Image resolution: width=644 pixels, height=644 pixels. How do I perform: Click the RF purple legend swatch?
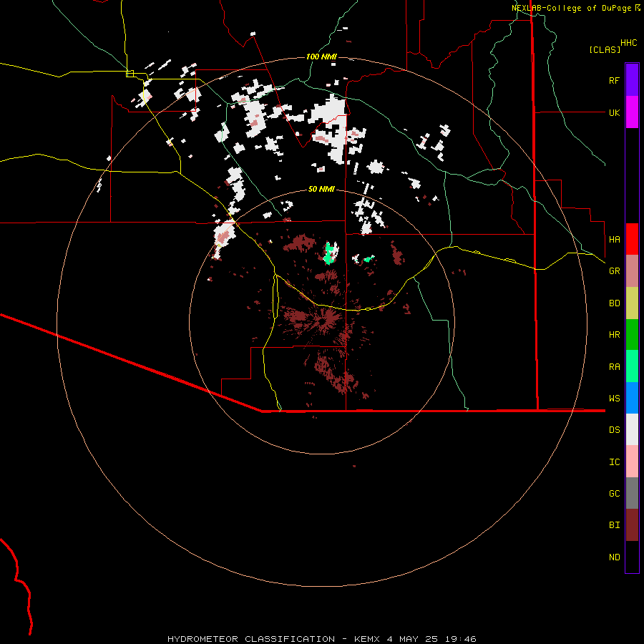tap(632, 80)
